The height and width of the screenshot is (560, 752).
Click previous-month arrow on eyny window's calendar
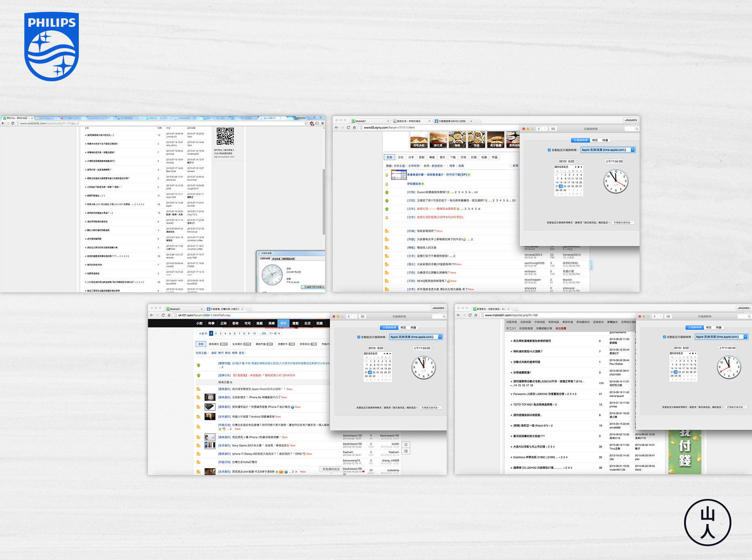pos(576,167)
